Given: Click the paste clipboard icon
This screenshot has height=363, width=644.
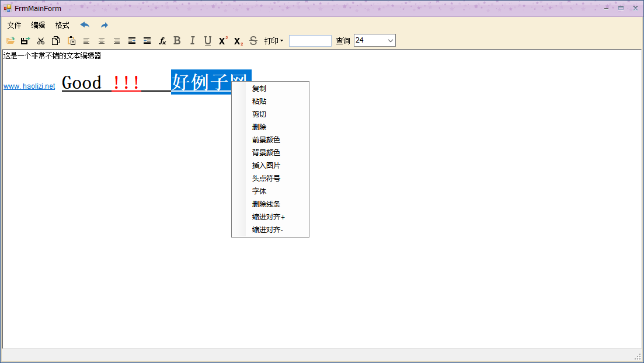Looking at the screenshot, I should (71, 41).
